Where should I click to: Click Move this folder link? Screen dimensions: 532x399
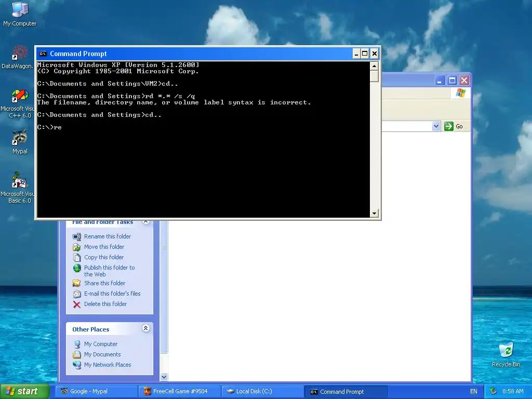click(104, 247)
